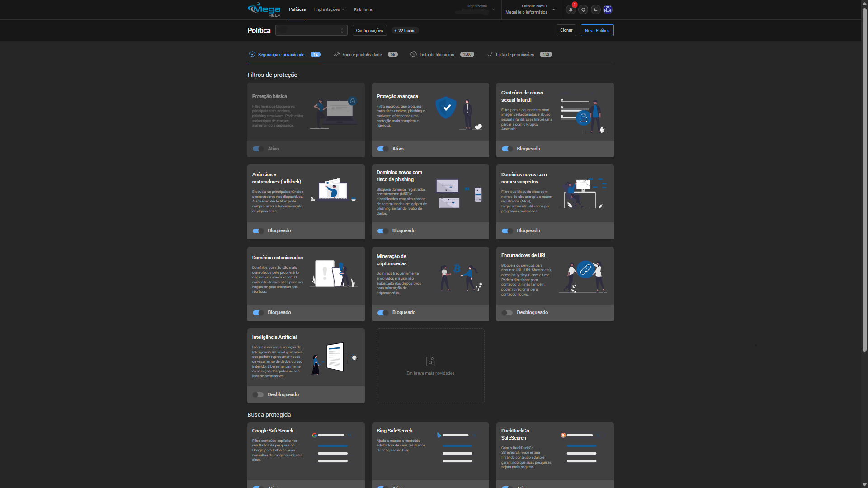868x488 pixels.
Task: Click the Configurações button
Action: click(x=369, y=30)
